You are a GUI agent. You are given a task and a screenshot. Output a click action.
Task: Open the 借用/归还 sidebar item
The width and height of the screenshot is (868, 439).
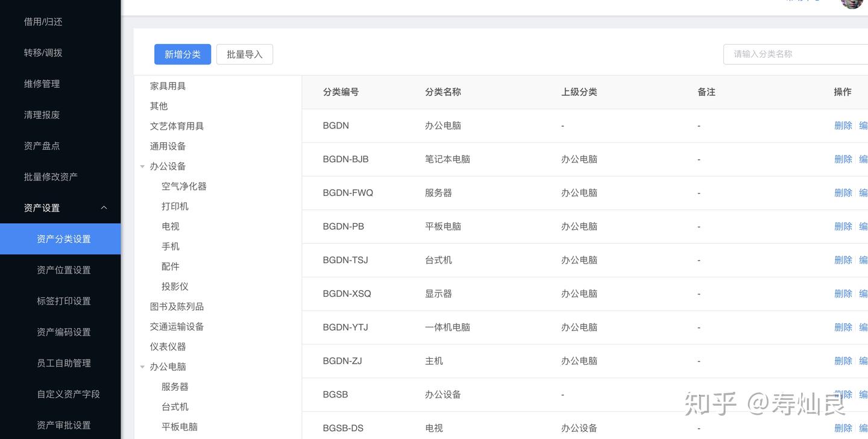point(43,22)
